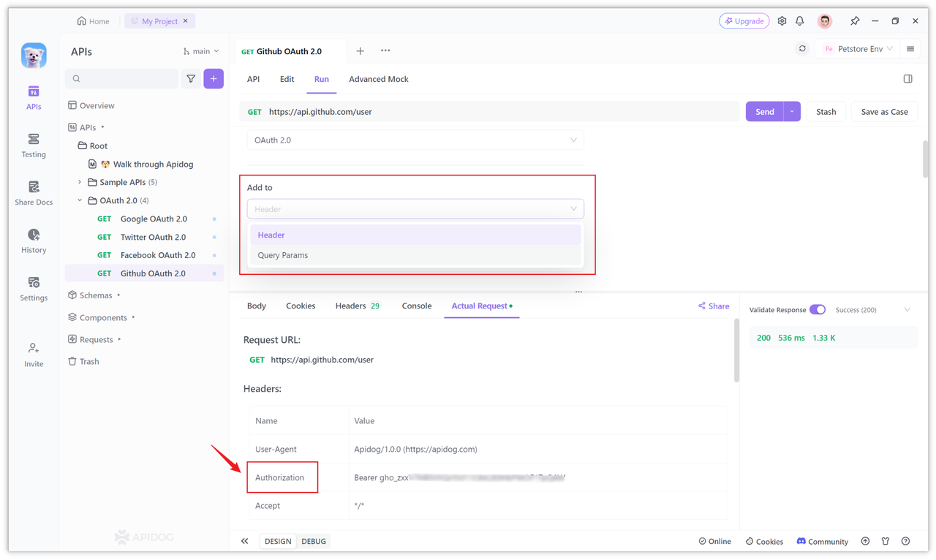Pin the window with pin icon
The image size is (936, 560).
click(x=855, y=21)
